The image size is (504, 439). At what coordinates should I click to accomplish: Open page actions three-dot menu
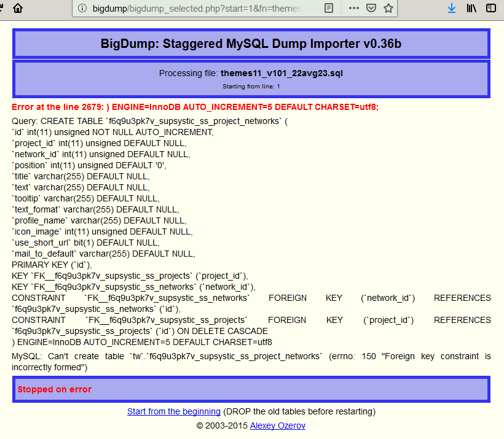(354, 9)
